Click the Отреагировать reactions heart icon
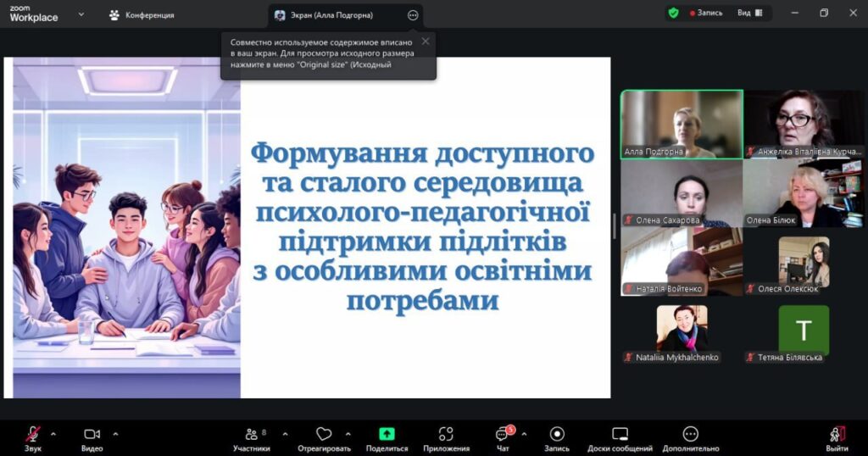This screenshot has height=456, width=868. (324, 434)
